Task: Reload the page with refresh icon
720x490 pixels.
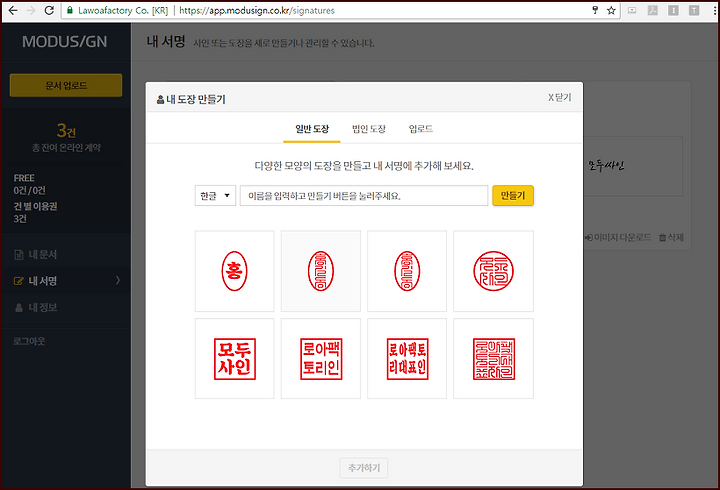Action: 49,10
